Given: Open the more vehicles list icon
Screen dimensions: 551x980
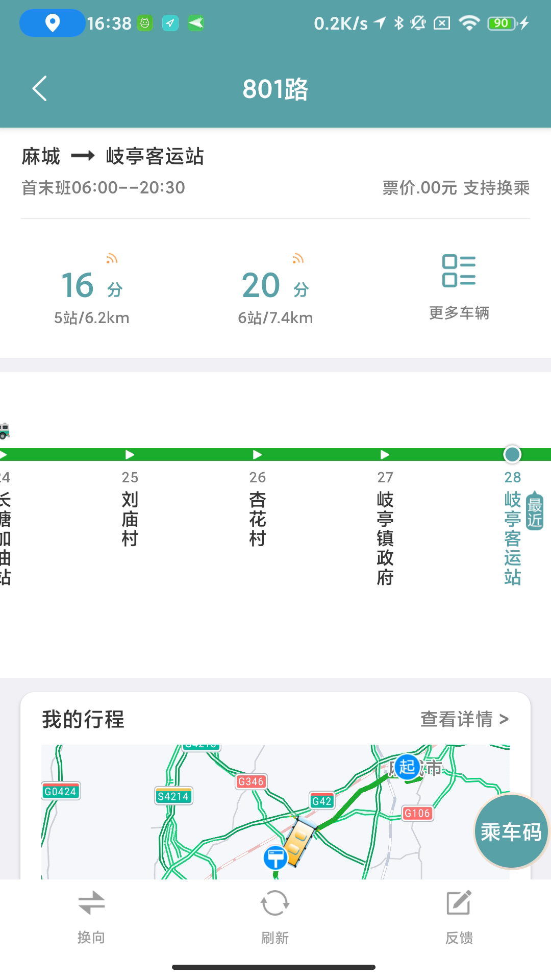Looking at the screenshot, I should pyautogui.click(x=459, y=271).
